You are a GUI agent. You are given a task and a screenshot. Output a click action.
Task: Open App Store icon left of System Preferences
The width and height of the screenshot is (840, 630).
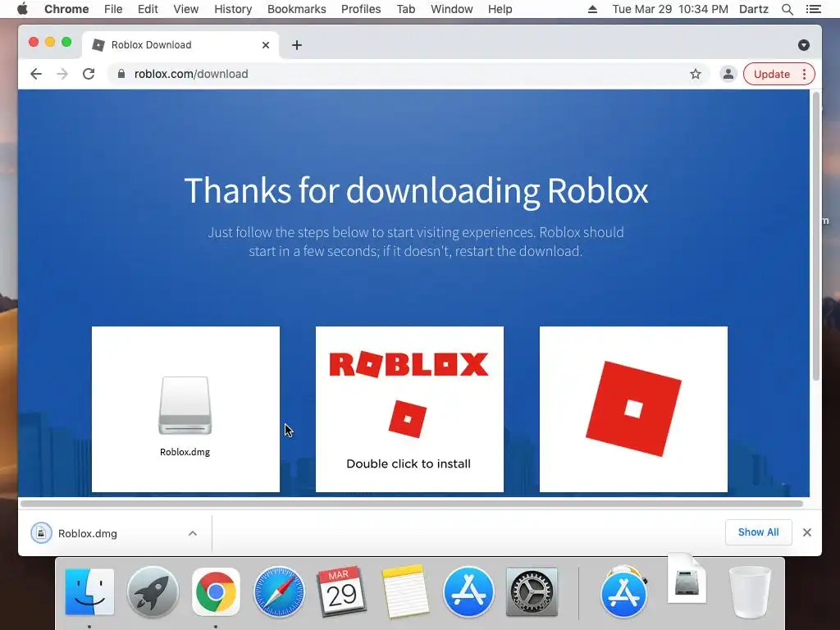click(x=468, y=592)
